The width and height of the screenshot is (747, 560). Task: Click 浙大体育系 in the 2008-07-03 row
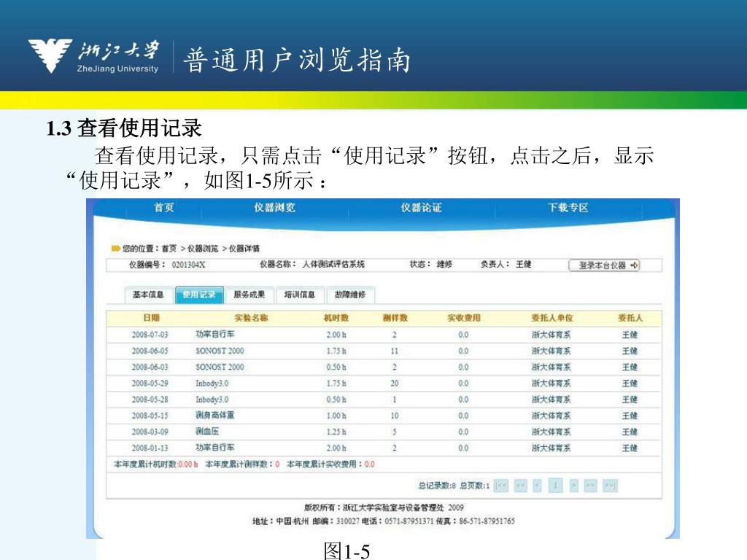click(551, 335)
